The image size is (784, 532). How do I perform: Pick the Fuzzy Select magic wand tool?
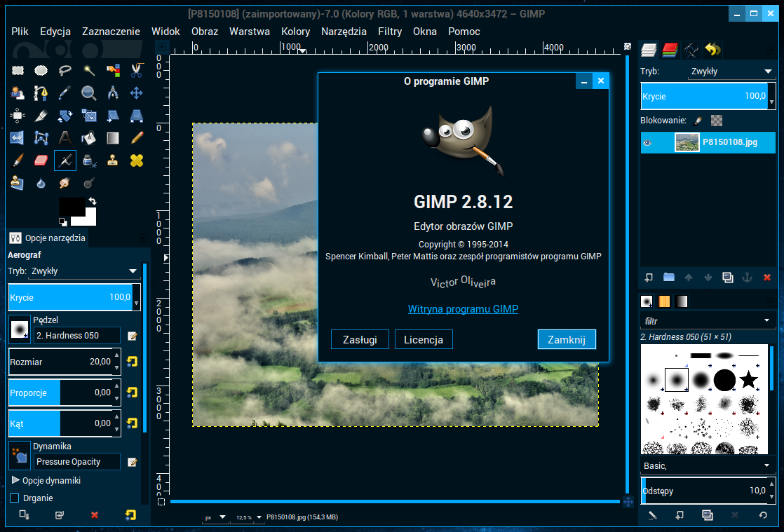(x=89, y=70)
